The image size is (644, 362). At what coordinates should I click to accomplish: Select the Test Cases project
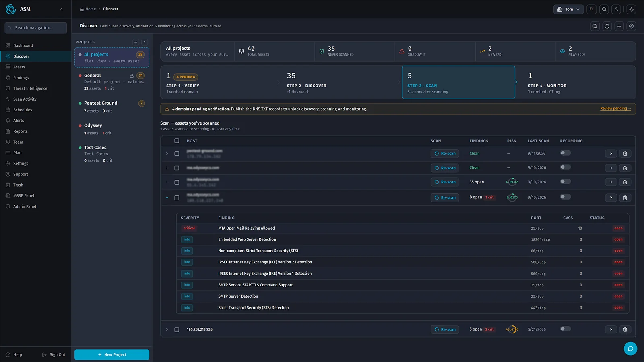[112, 154]
